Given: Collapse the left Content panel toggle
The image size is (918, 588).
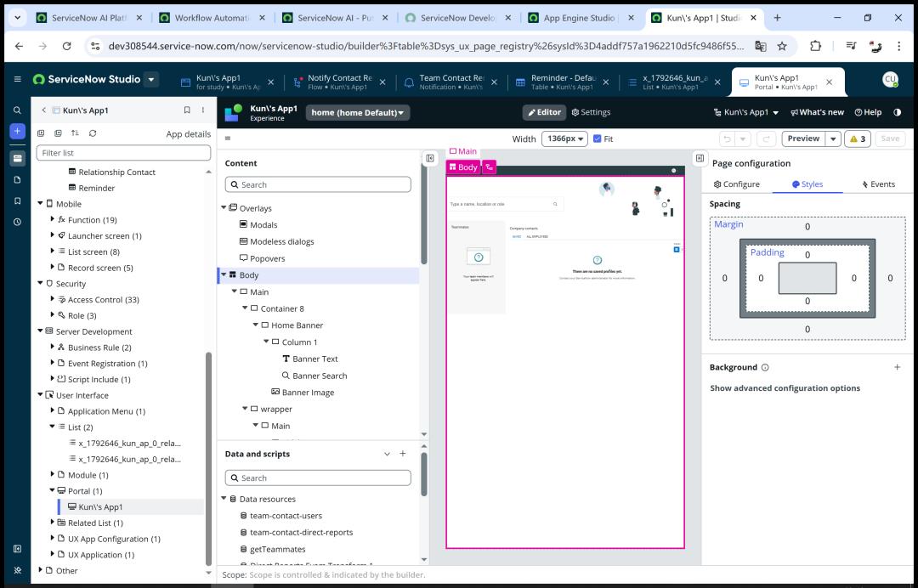Looking at the screenshot, I should [430, 158].
